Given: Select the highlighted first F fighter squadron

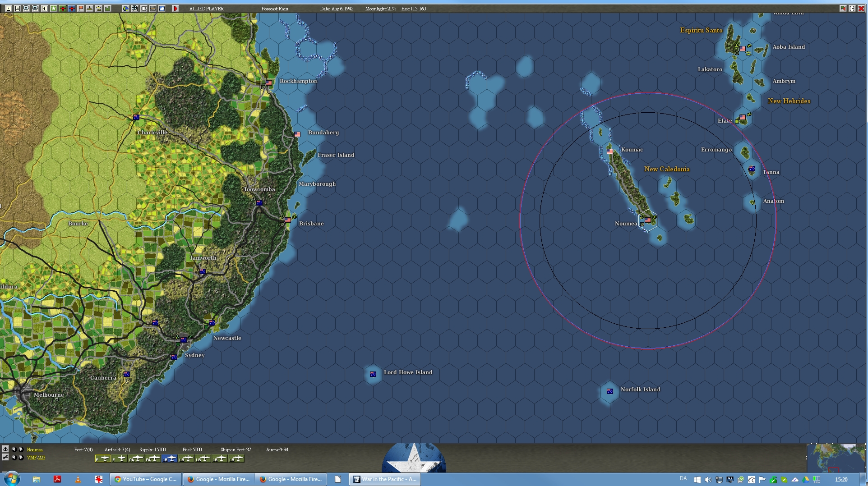Looking at the screenshot, I should point(102,458).
